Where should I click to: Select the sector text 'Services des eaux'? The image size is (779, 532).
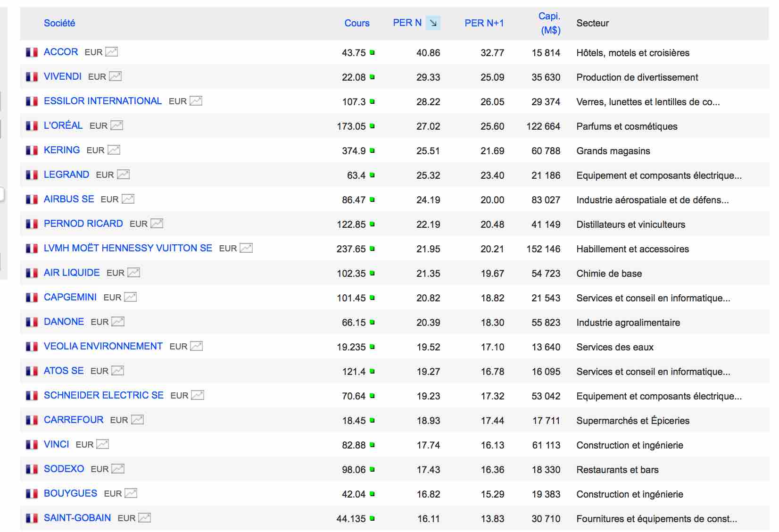pyautogui.click(x=615, y=347)
